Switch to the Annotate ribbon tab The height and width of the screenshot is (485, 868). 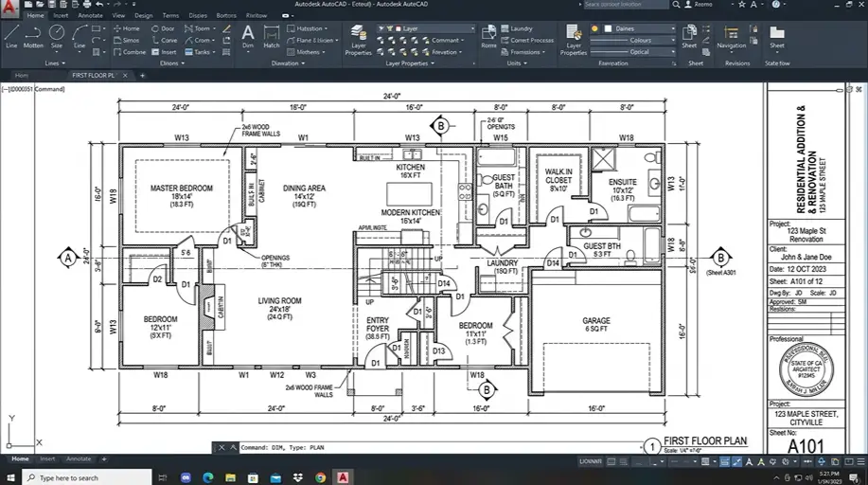[90, 15]
